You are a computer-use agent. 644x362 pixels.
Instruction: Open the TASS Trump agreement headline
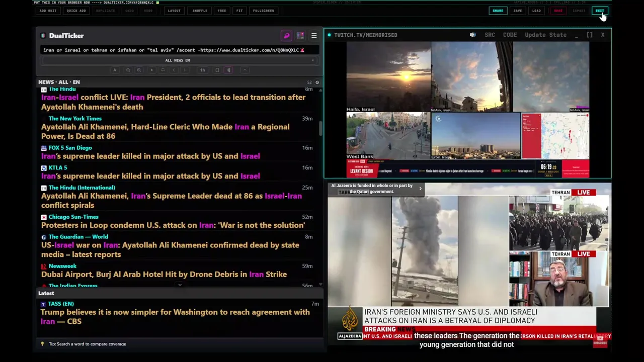click(x=176, y=317)
